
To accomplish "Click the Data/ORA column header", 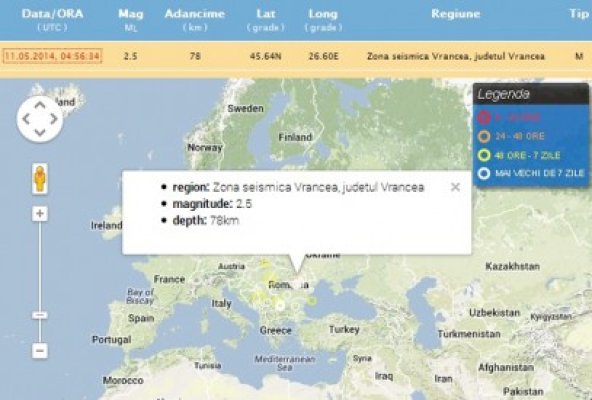I will (52, 14).
